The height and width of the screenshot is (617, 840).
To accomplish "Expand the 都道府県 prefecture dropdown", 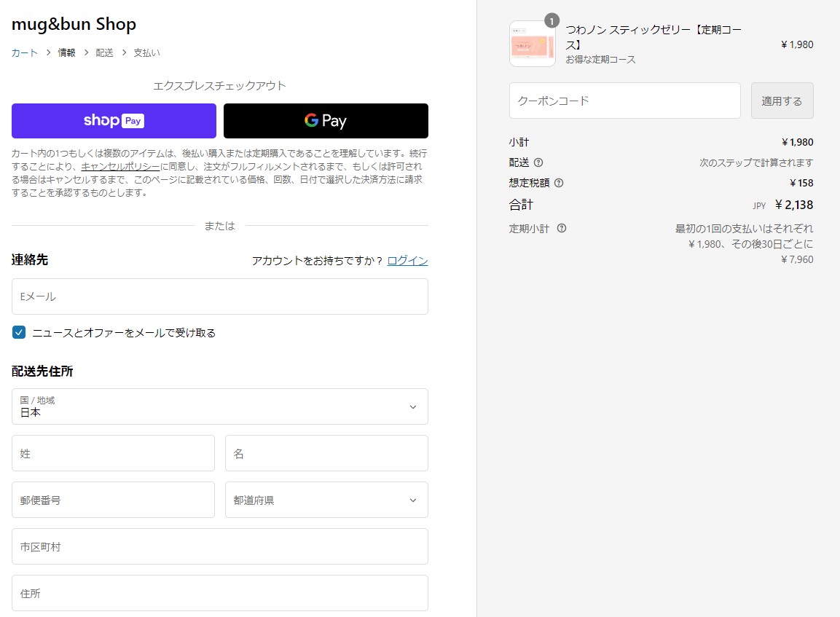I will click(326, 500).
